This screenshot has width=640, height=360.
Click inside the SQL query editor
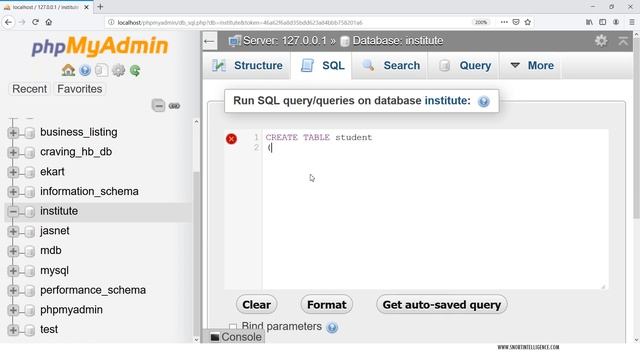point(435,209)
